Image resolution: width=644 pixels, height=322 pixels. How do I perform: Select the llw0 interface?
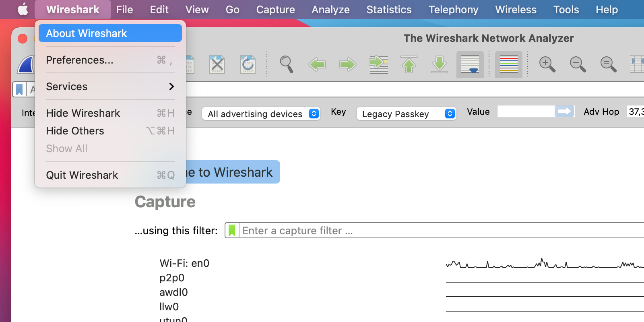click(169, 307)
